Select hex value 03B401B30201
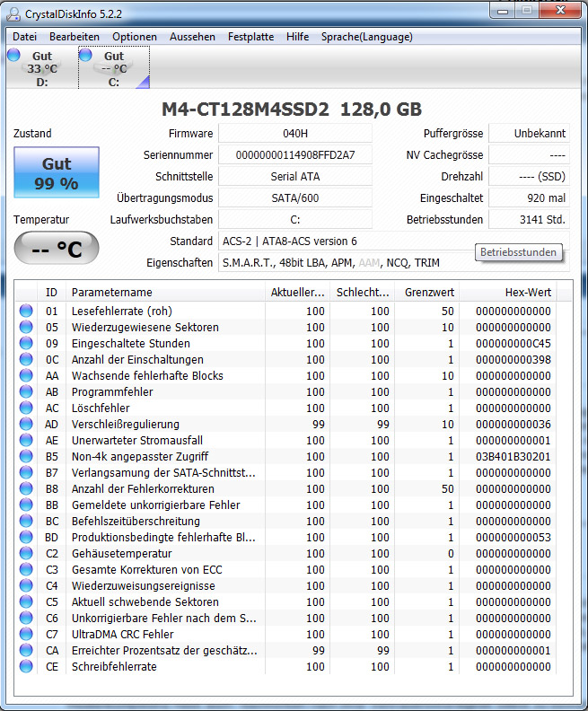Screen dimensions: 588x711 513,456
